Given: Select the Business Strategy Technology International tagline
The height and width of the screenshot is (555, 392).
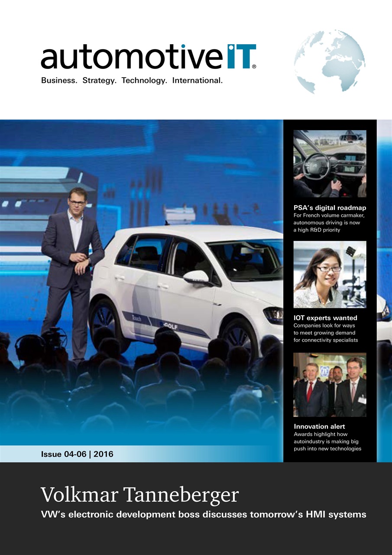Looking at the screenshot, I should pyautogui.click(x=132, y=80).
